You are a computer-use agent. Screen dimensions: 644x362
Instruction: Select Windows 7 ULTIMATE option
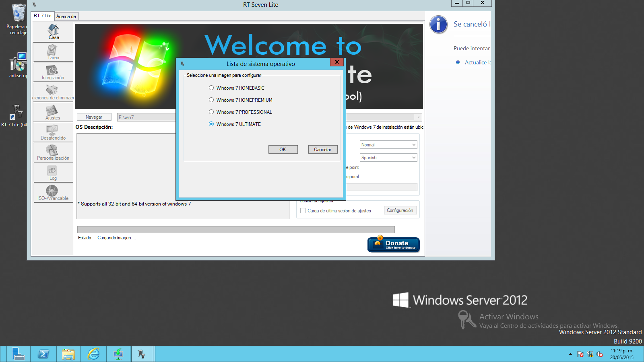point(235,124)
